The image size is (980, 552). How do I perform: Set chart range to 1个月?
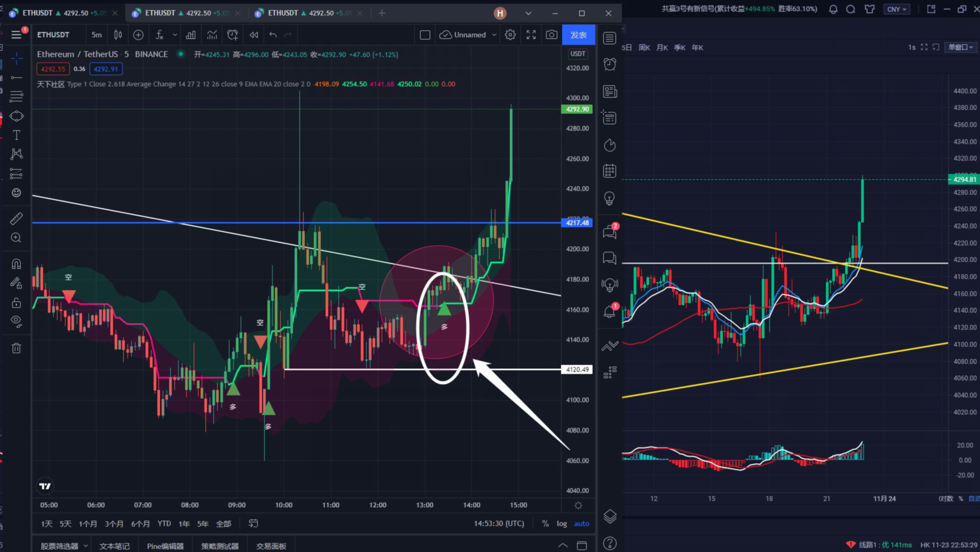[88, 524]
